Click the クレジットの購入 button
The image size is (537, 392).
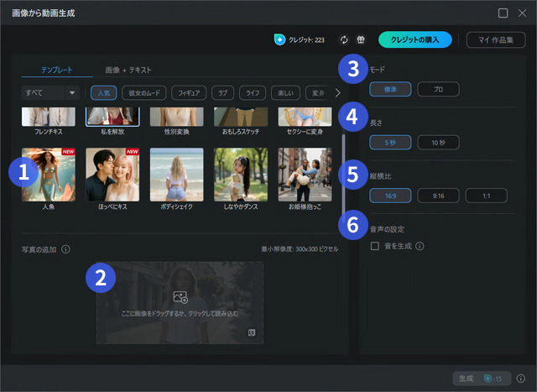point(414,39)
